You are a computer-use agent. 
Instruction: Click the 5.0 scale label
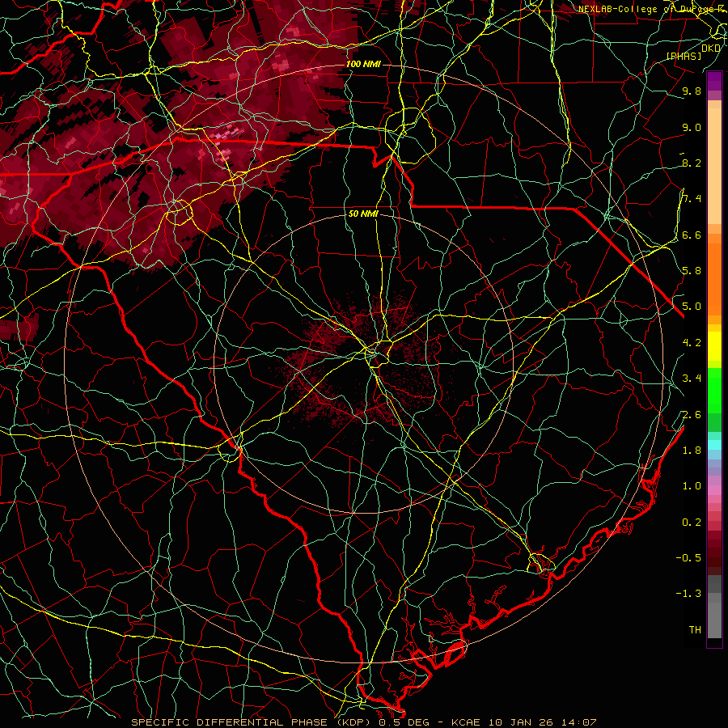point(692,307)
